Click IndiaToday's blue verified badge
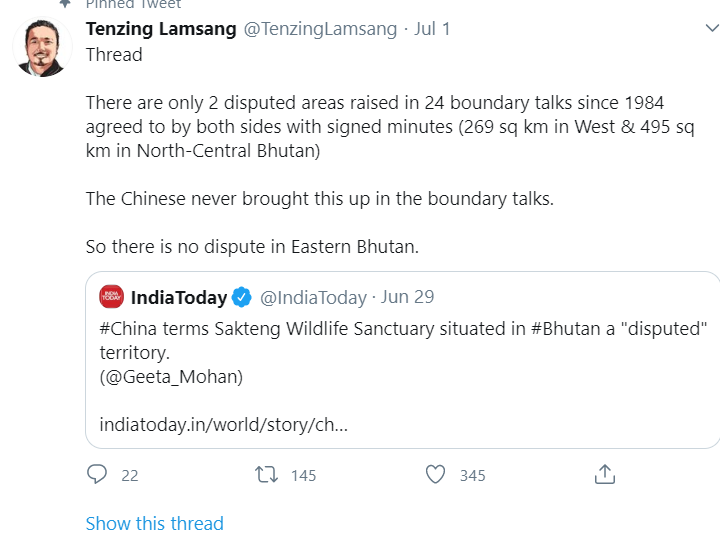 (x=242, y=297)
